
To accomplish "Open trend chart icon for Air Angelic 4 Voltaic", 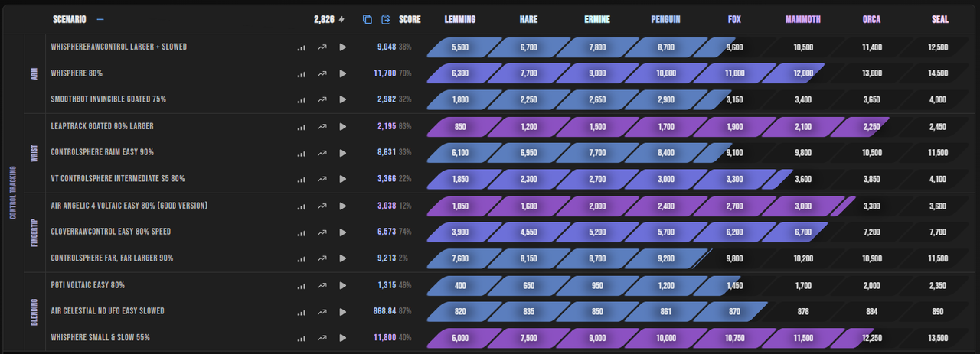I will pos(322,206).
